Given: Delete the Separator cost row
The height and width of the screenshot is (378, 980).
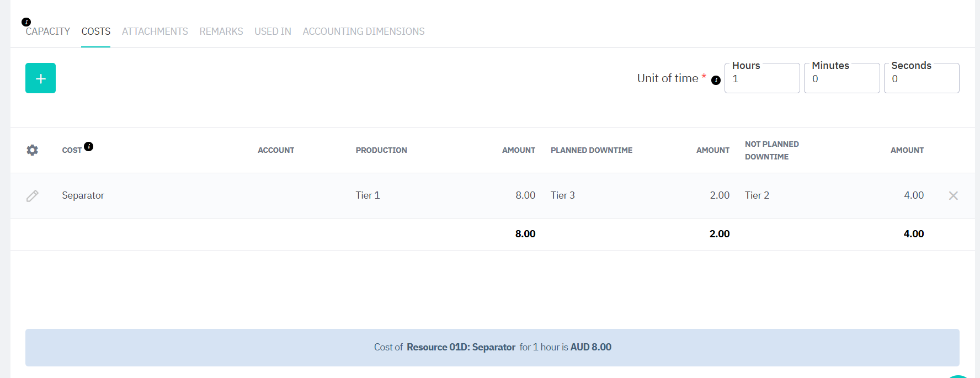Looking at the screenshot, I should pyautogui.click(x=953, y=196).
